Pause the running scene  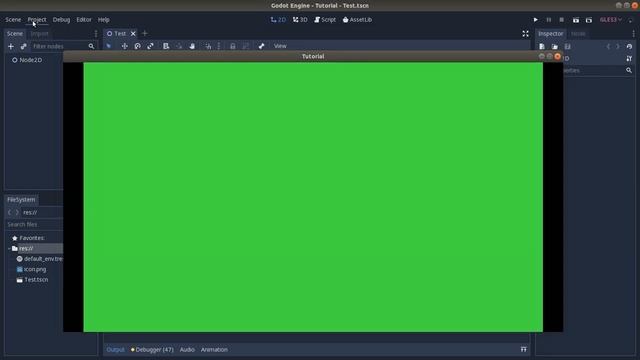coord(549,20)
